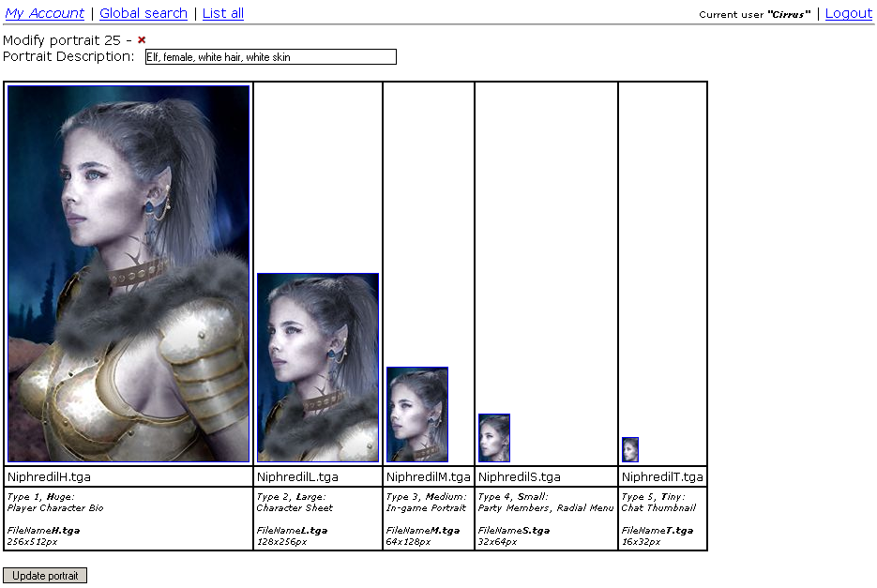Click the 'FileNameH.tga' text
This screenshot has width=877, height=588.
coord(44,531)
